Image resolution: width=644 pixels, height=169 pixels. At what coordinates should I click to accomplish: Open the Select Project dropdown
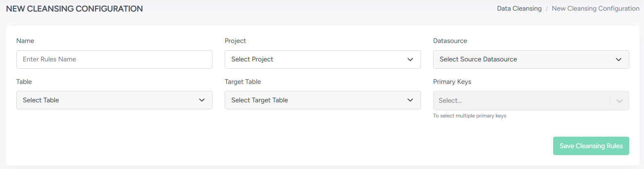pyautogui.click(x=315, y=59)
